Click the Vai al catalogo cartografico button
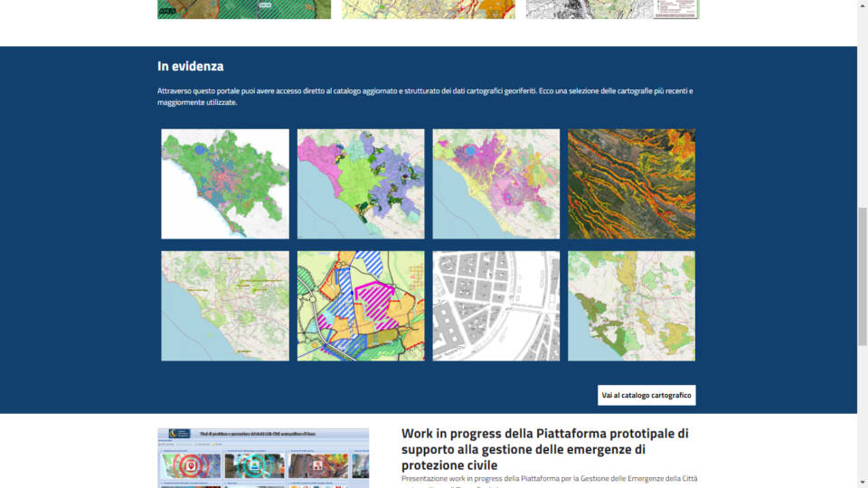Image resolution: width=868 pixels, height=488 pixels. point(646,395)
